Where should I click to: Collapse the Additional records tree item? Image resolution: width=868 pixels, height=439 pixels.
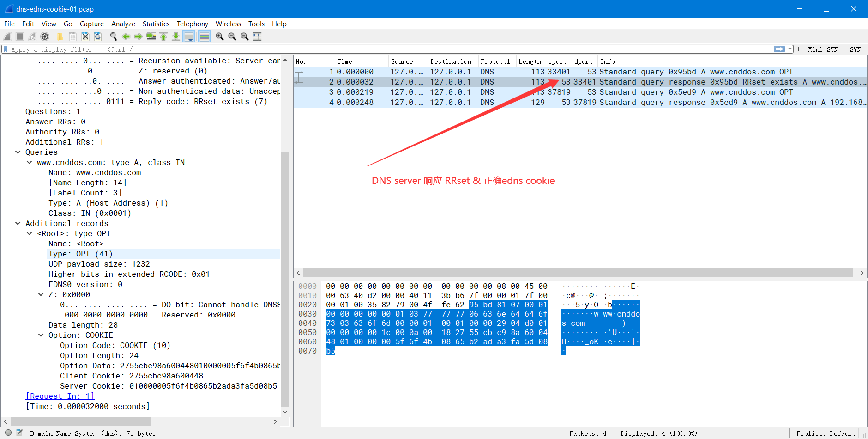[18, 223]
